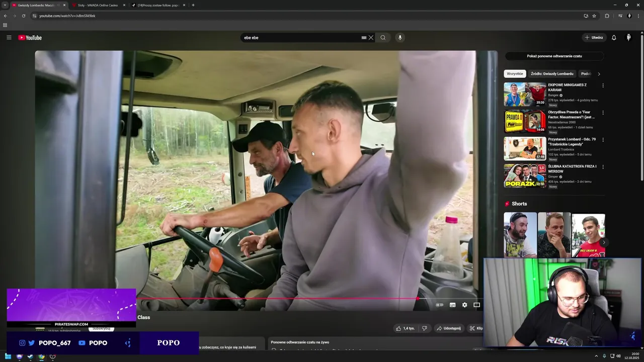Clear the search text with the X icon
Image resolution: width=644 pixels, height=362 pixels.
click(371, 38)
